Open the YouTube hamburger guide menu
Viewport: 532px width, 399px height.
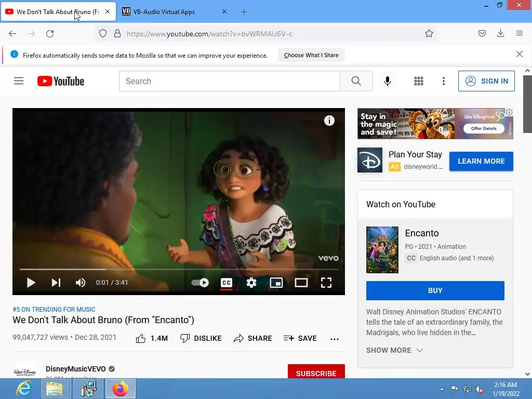[x=19, y=81]
